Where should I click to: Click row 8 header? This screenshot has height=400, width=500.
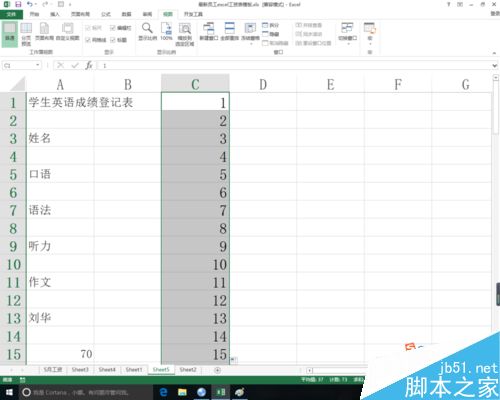click(x=13, y=228)
